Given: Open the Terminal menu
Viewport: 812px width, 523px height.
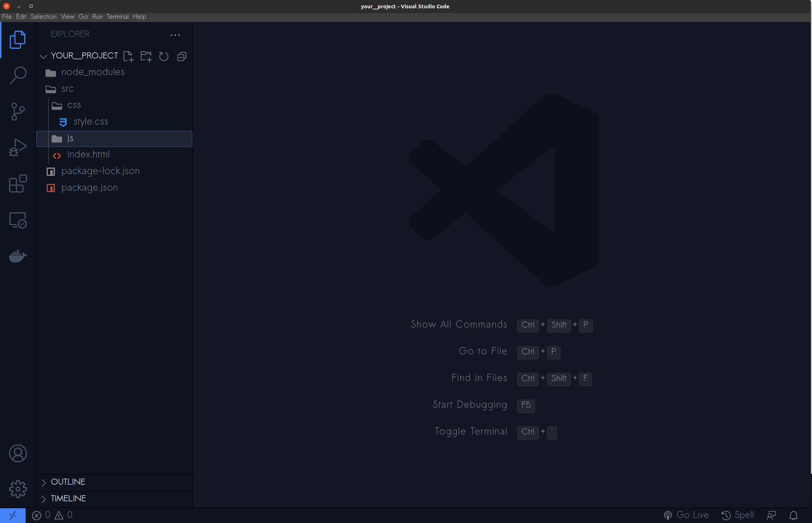Looking at the screenshot, I should [x=117, y=17].
